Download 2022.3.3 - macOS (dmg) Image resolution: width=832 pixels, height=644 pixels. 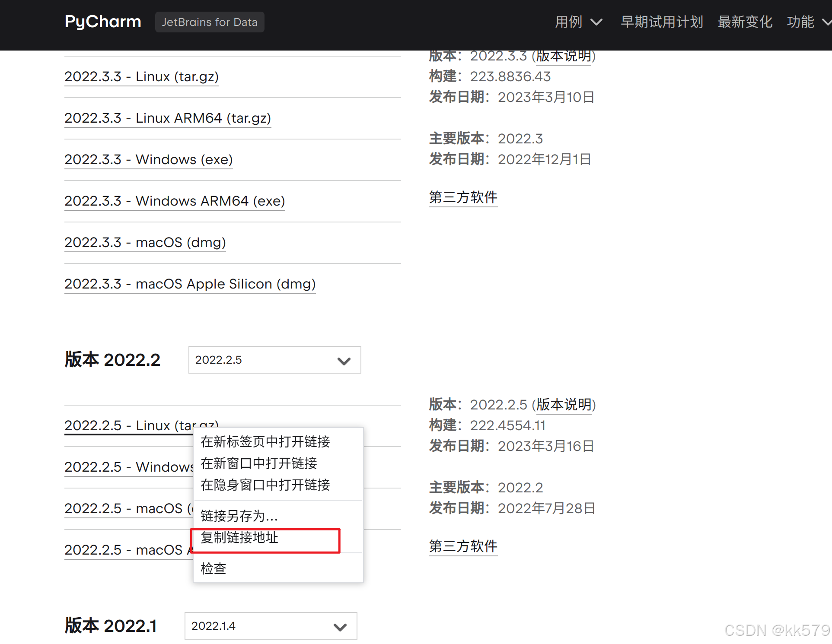point(145,242)
